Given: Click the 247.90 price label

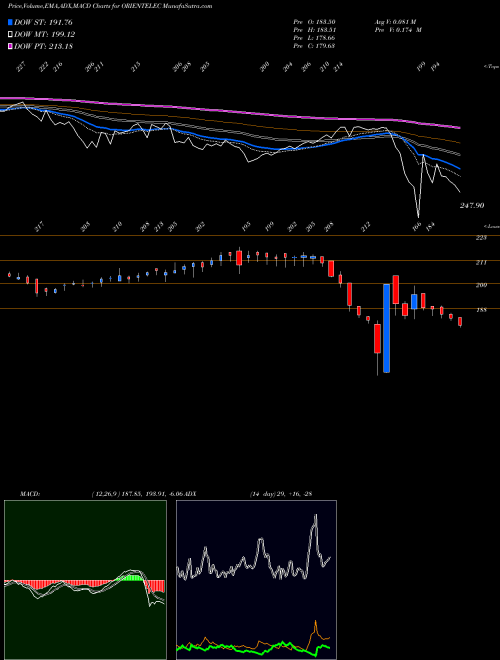Looking at the screenshot, I should click(472, 205).
